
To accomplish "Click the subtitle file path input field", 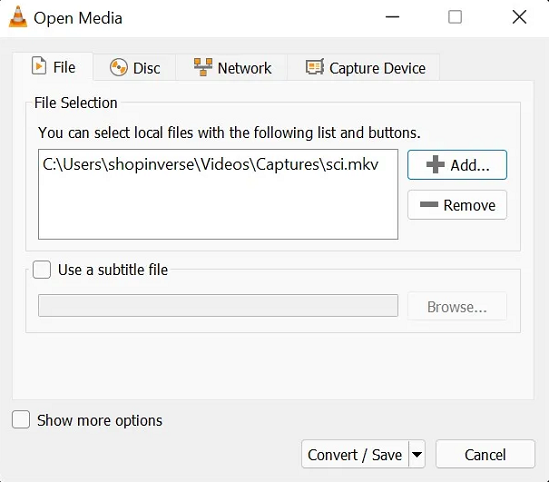I will 218,306.
